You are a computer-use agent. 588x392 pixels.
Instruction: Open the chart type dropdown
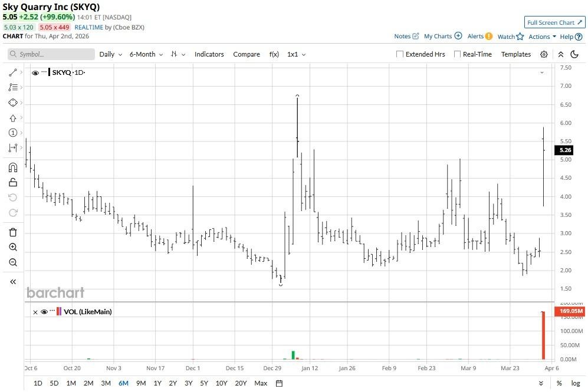[178, 54]
